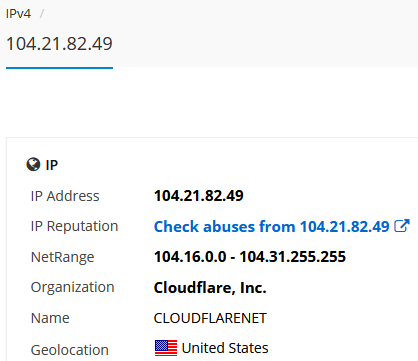Click the breadcrumb slash separator

42,14
